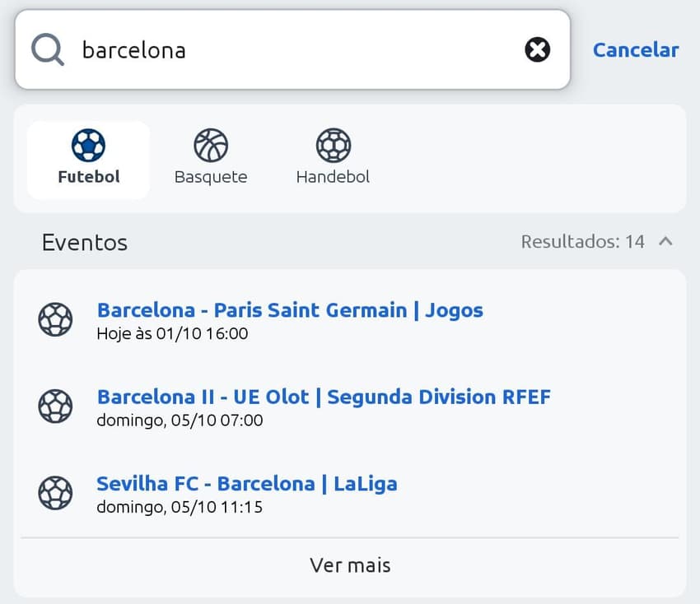This screenshot has height=604, width=700.
Task: Click the "Resultados: 14" count
Action: click(x=582, y=242)
